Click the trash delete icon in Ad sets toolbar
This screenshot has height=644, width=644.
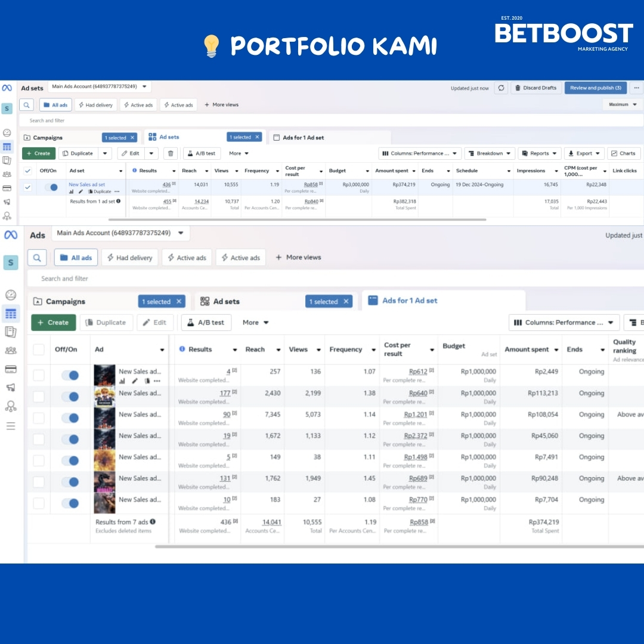point(171,153)
